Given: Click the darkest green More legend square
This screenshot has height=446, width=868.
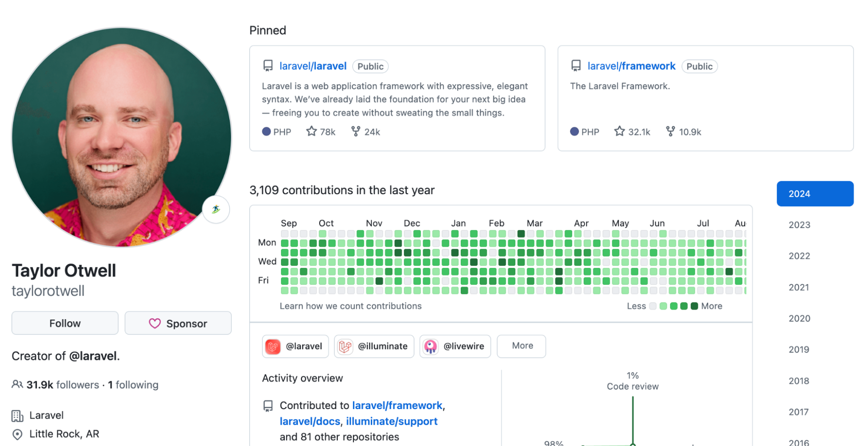Looking at the screenshot, I should [694, 306].
